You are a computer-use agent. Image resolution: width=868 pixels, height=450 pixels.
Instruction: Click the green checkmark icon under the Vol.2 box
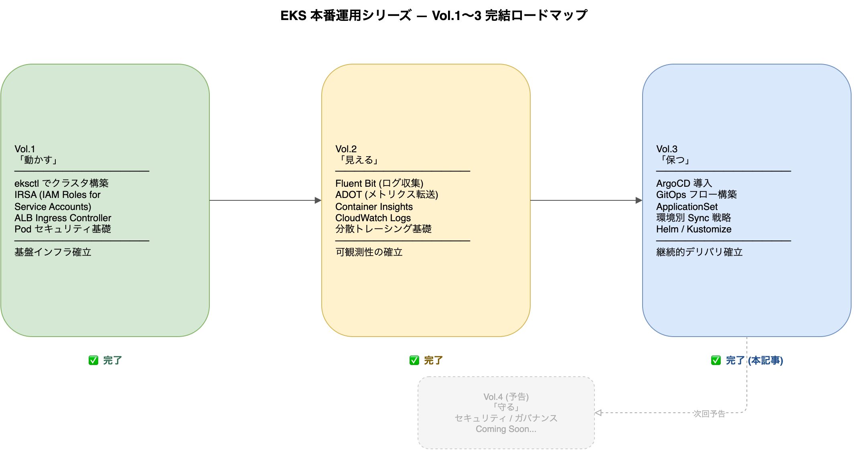coord(414,360)
